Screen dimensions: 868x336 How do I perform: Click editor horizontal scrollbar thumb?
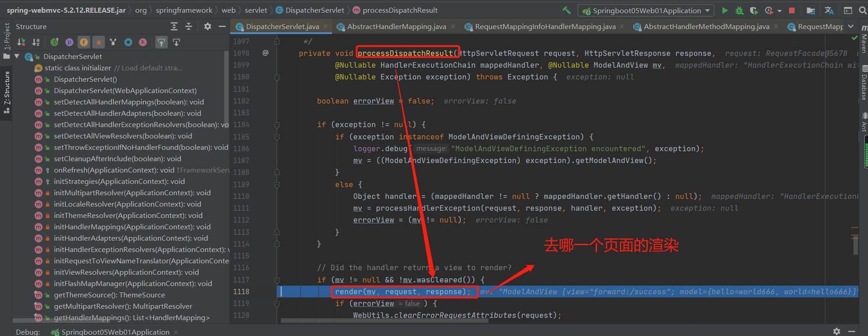pos(384,320)
